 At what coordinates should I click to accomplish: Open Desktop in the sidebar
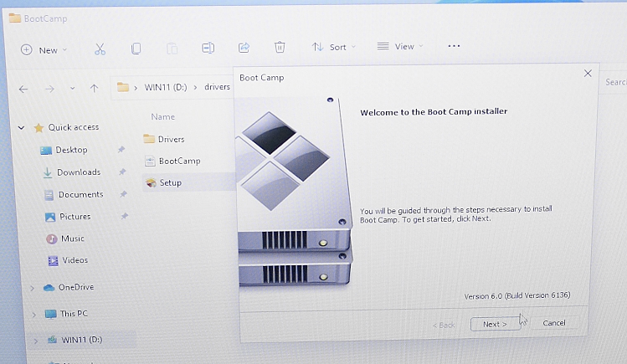[x=71, y=150]
